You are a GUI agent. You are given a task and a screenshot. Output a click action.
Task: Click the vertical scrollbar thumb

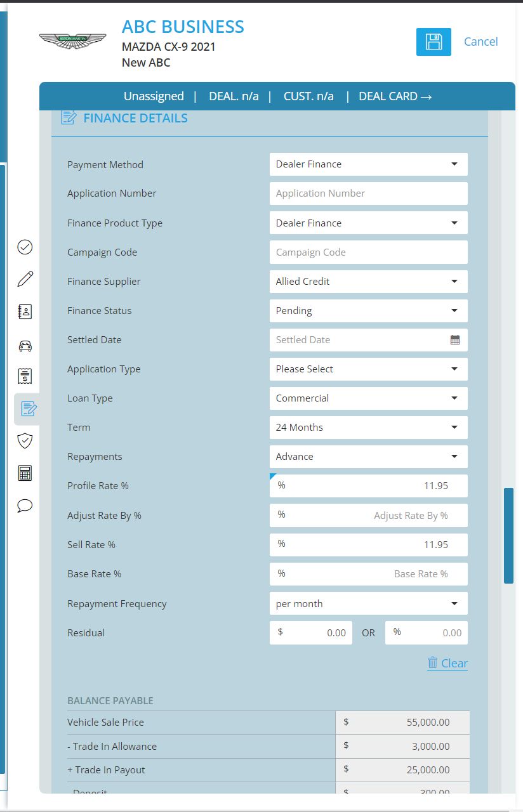(508, 535)
